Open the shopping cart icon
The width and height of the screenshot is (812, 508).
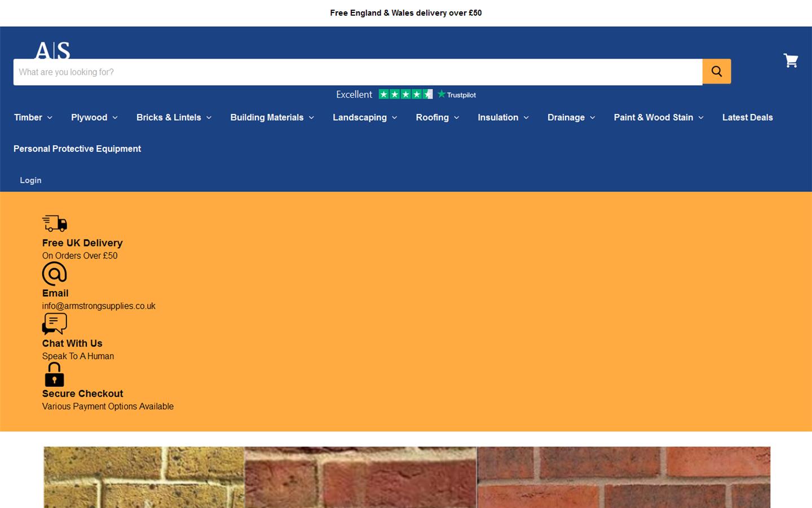click(791, 60)
